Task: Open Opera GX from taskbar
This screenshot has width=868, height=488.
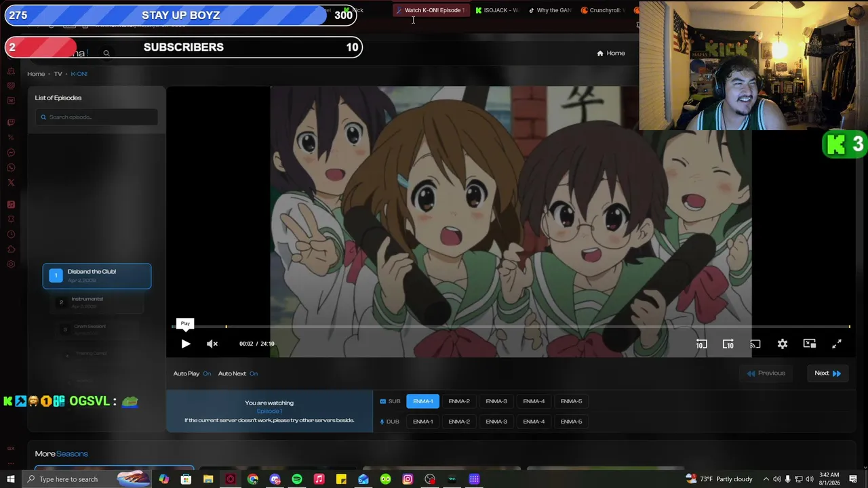Action: (231, 479)
